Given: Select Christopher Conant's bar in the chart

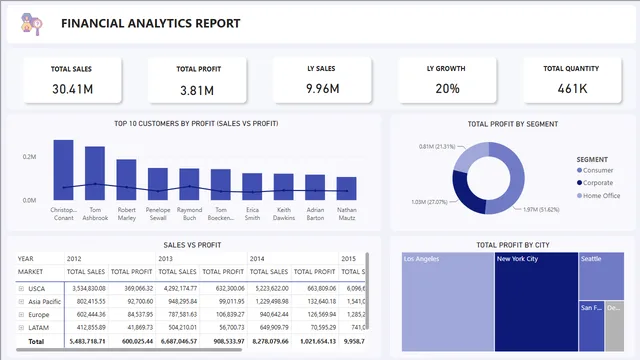Looking at the screenshot, I should pos(64,170).
